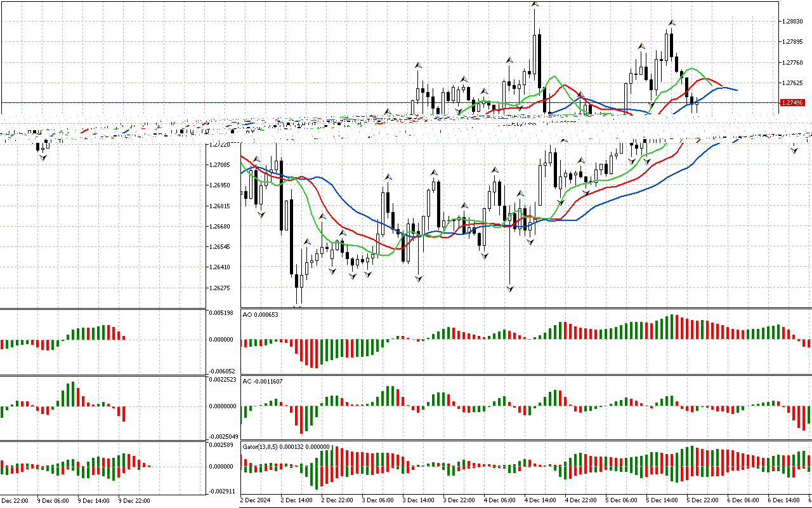Select the 1.27085 price axis label
This screenshot has width=812, height=508.
tap(219, 165)
